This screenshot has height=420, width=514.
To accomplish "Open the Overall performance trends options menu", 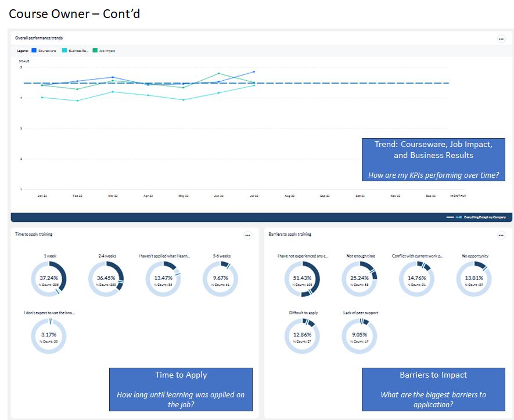I will point(501,39).
